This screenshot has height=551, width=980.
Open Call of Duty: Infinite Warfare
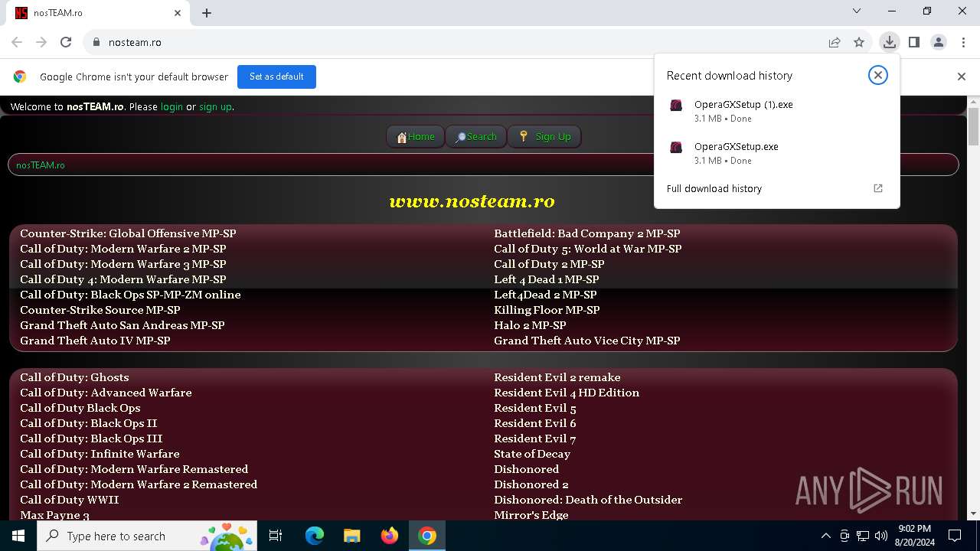[x=100, y=454]
